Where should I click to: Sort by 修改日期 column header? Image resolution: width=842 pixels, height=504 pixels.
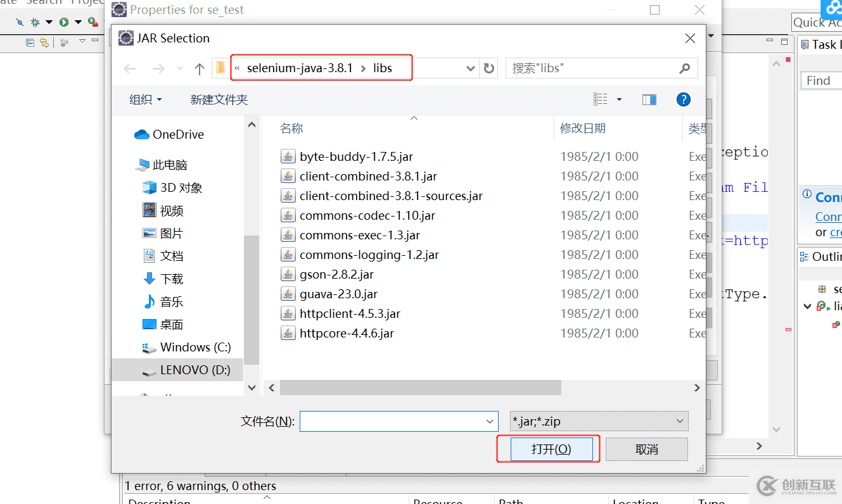[583, 129]
